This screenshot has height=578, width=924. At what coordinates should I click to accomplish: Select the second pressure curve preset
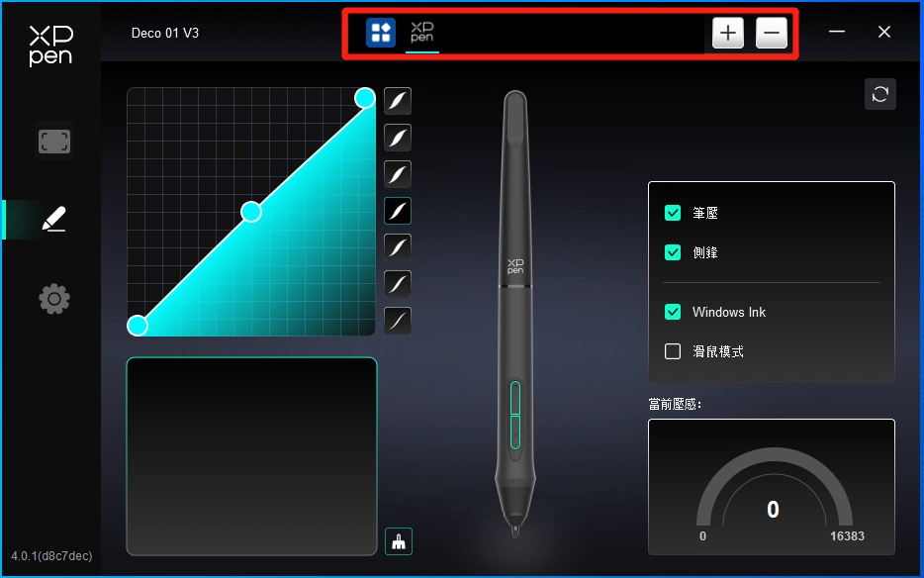pos(398,138)
